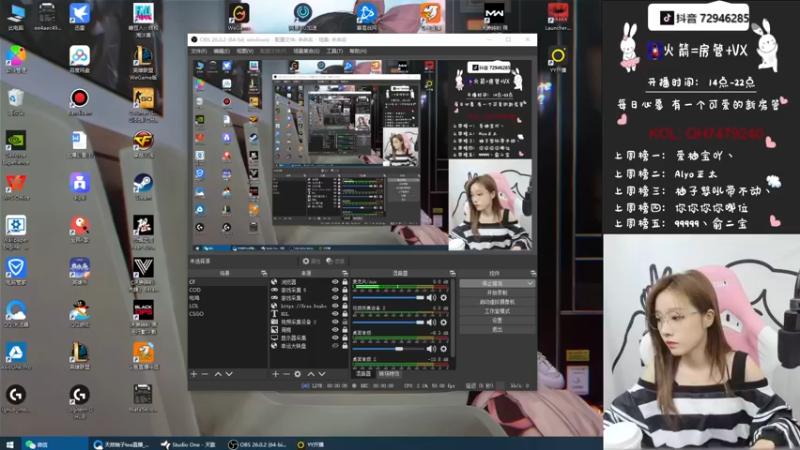Click the 启动虚拟摄像机 button
The image size is (800, 450).
pos(497,302)
